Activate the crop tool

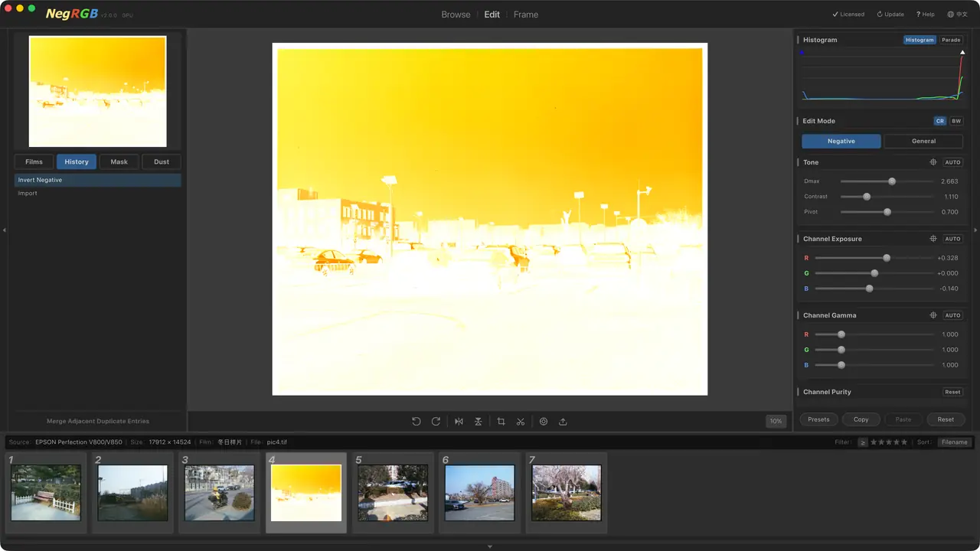(501, 422)
